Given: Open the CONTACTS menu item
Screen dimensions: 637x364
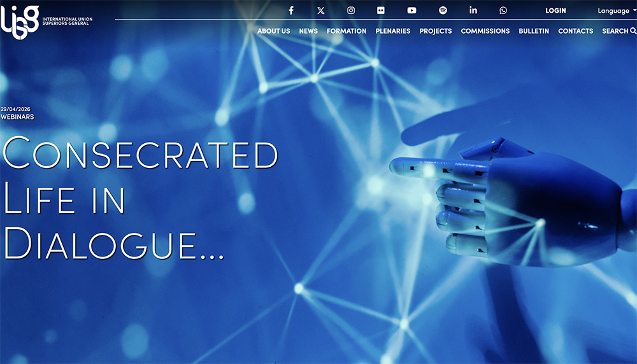Looking at the screenshot, I should (x=576, y=31).
